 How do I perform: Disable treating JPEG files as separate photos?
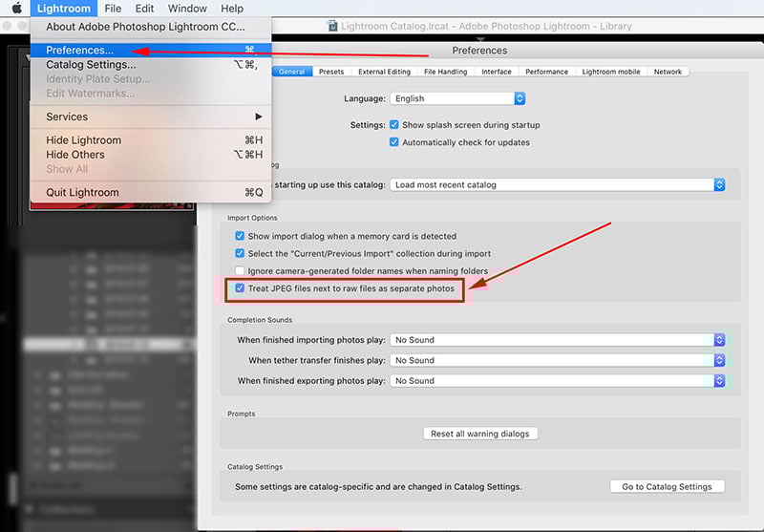[x=240, y=287]
